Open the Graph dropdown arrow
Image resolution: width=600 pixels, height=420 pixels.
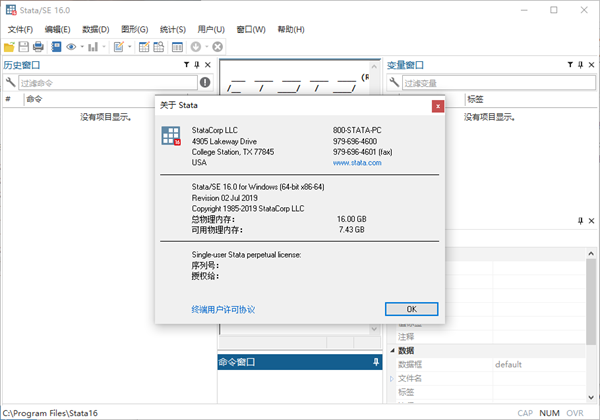(x=104, y=47)
